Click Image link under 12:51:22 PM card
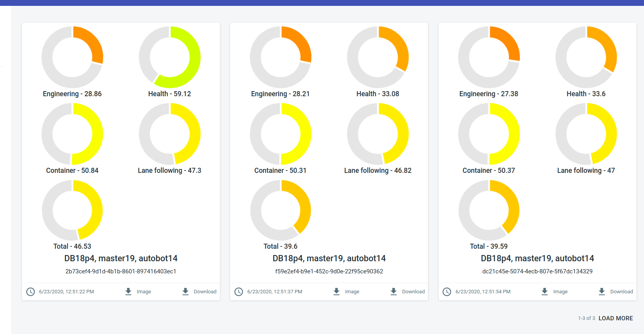Image resolution: width=644 pixels, height=334 pixels. 144,292
